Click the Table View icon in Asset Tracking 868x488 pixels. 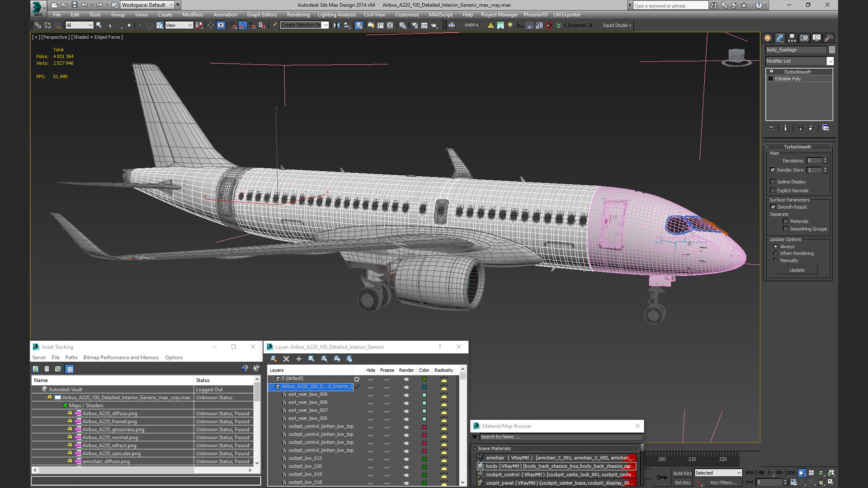click(70, 369)
